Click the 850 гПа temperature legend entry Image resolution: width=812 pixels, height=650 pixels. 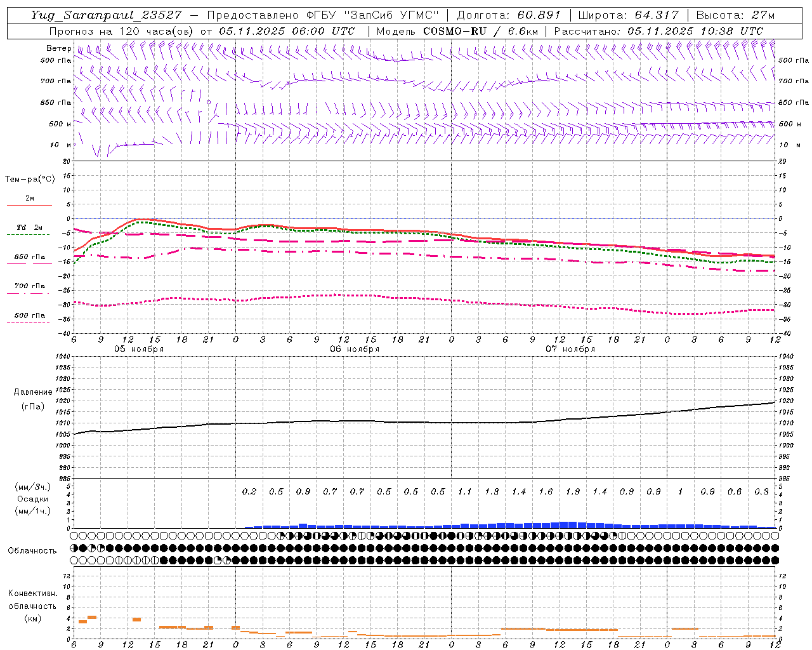click(x=29, y=259)
